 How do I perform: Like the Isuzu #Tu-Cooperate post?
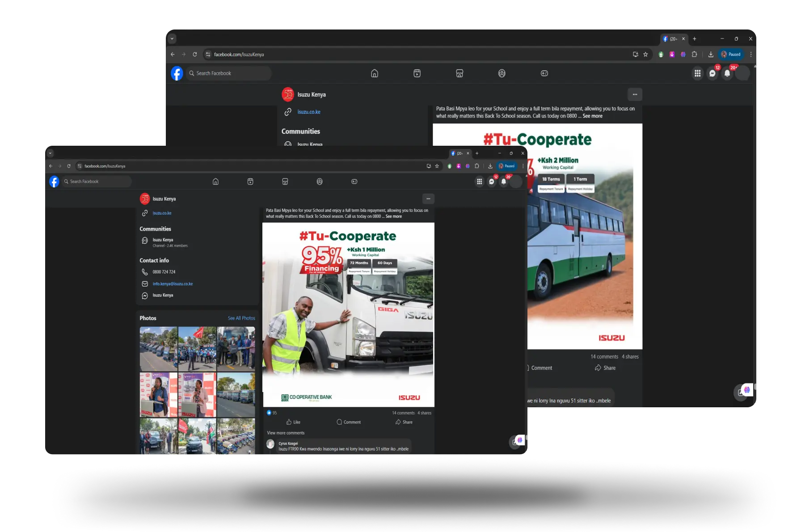[293, 422]
